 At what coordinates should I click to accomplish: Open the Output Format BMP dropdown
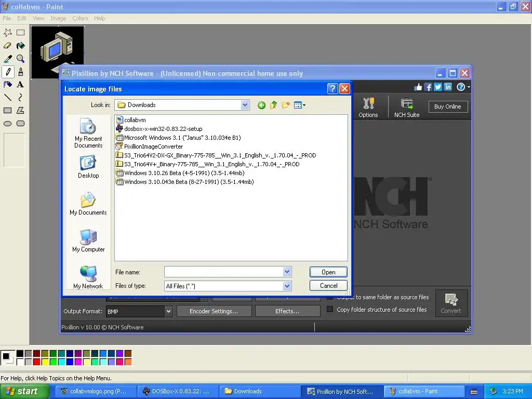168,312
